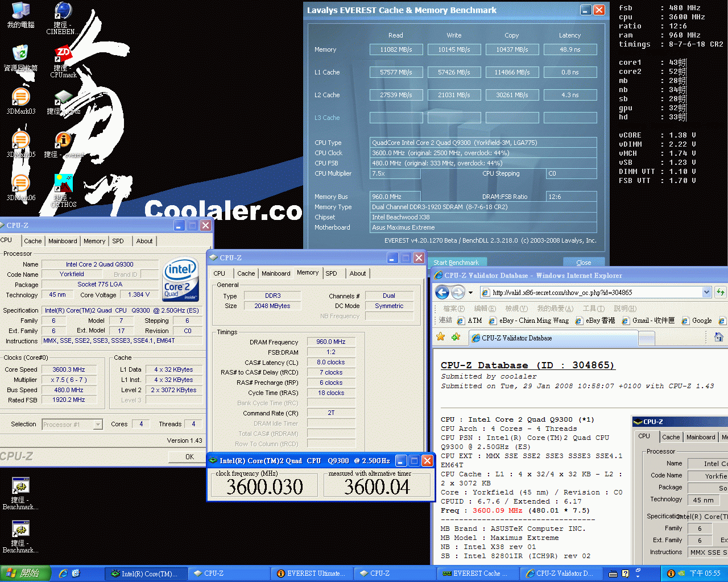The width and height of the screenshot is (728, 582).
Task: Switch to Mainboard tab in the CPU-Z Memory window
Action: point(276,273)
